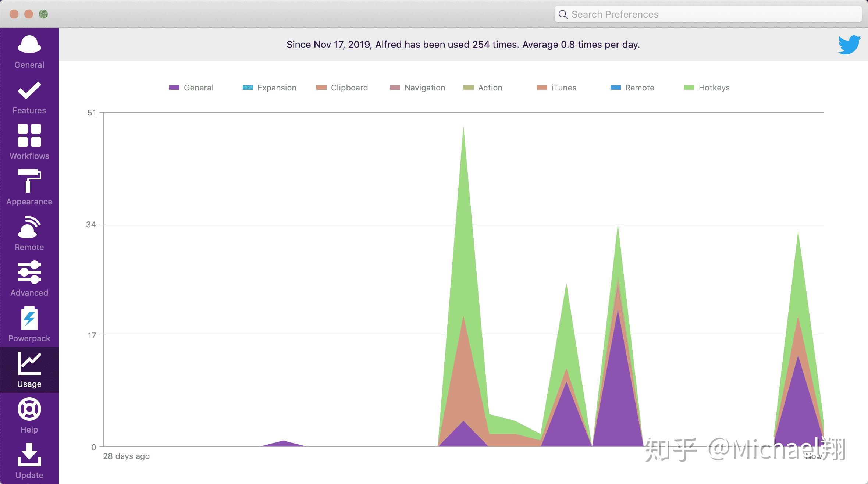
Task: Click the Navigation legend entry
Action: pyautogui.click(x=424, y=88)
